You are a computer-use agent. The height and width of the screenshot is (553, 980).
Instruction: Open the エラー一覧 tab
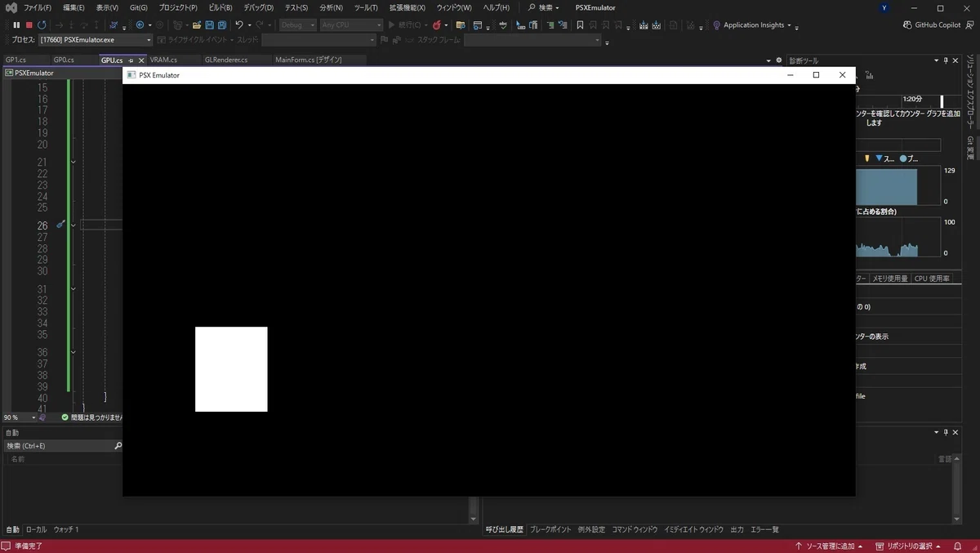coord(764,529)
